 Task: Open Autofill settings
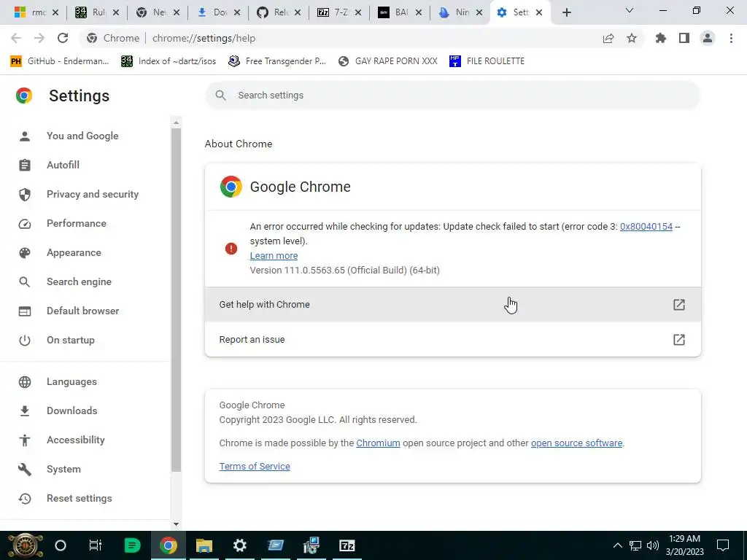point(63,166)
